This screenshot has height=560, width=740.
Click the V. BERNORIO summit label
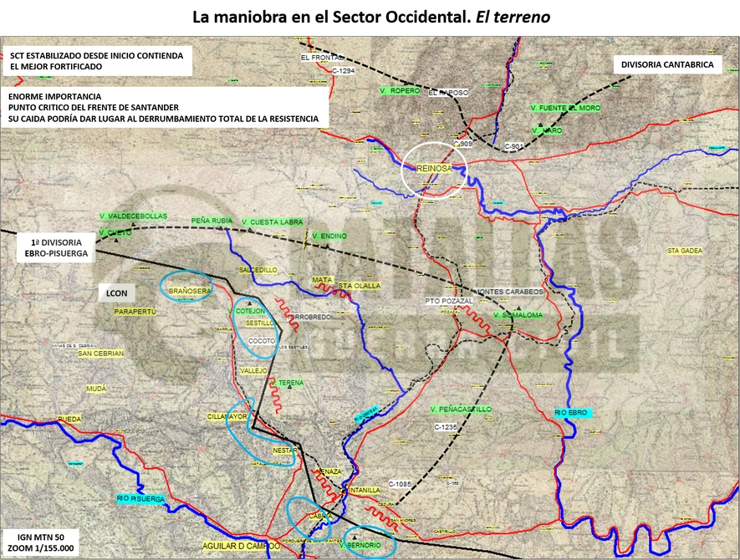click(x=360, y=545)
